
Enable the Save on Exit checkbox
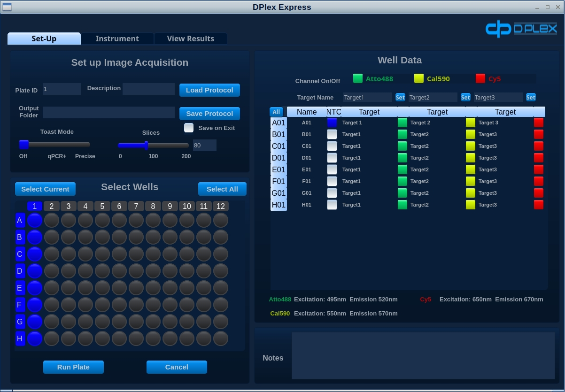click(189, 128)
